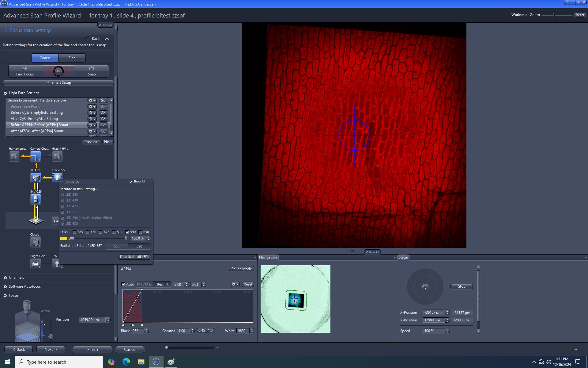Click the X-Position value field
Image resolution: width=588 pixels, height=368 pixels.
(x=434, y=312)
